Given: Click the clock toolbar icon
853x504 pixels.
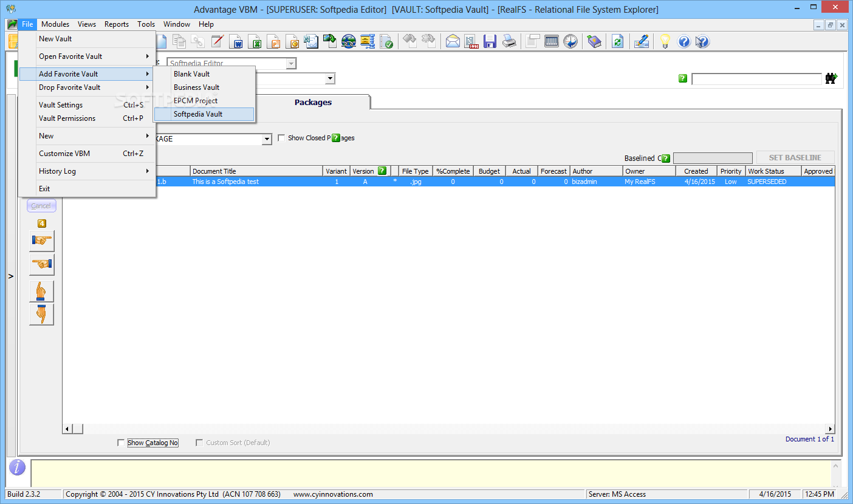Looking at the screenshot, I should (570, 42).
